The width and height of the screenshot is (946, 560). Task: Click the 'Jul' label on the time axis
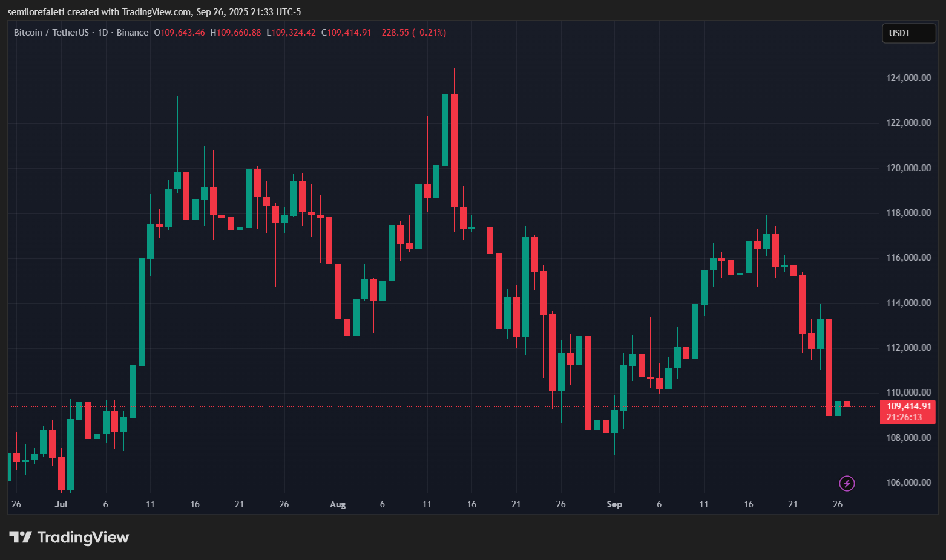click(x=61, y=504)
